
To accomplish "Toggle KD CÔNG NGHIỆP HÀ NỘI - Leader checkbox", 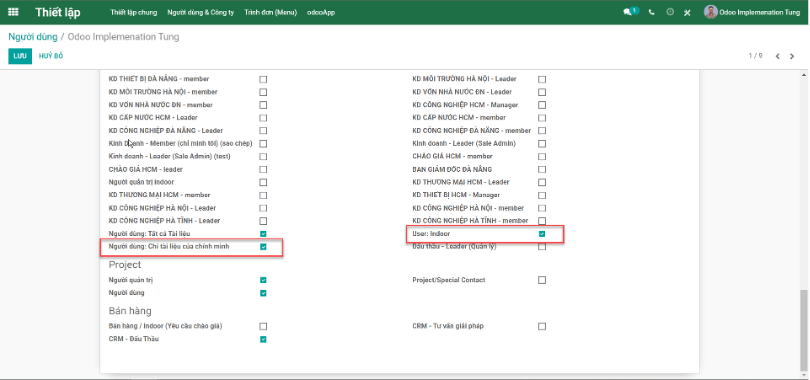I will tap(263, 209).
